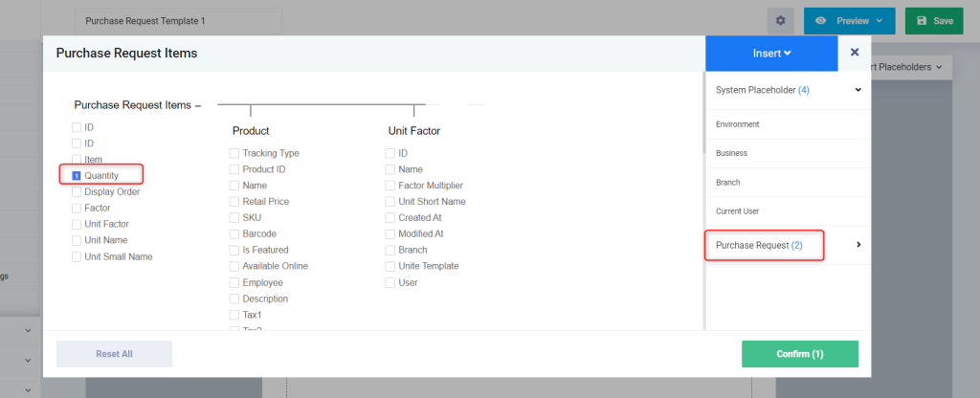Check the Is Featured checkbox
This screenshot has height=398, width=980.
coord(234,250)
